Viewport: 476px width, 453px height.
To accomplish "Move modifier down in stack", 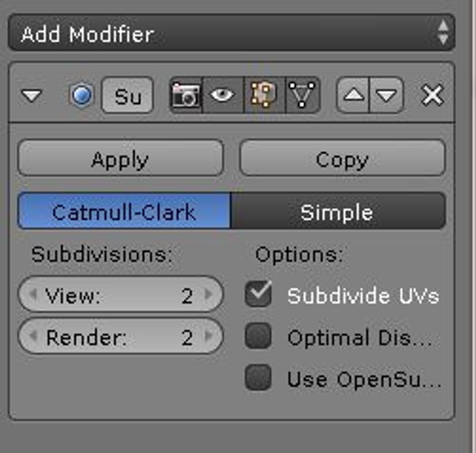I will coord(386,96).
